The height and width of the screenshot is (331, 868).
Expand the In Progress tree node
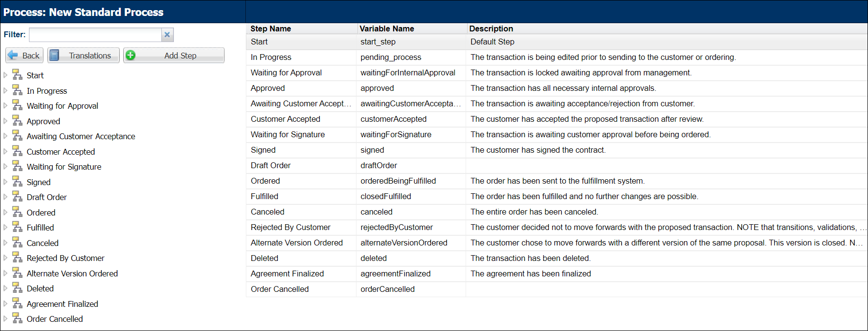5,90
